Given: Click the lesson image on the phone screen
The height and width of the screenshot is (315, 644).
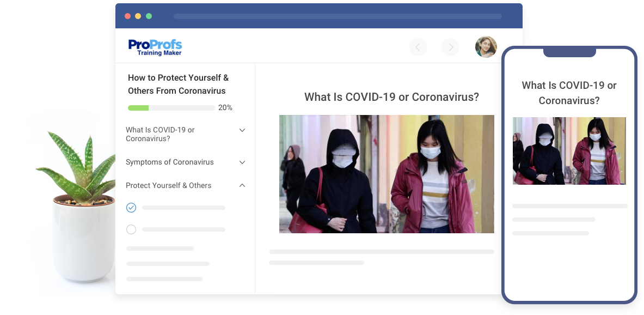Looking at the screenshot, I should click(x=569, y=151).
